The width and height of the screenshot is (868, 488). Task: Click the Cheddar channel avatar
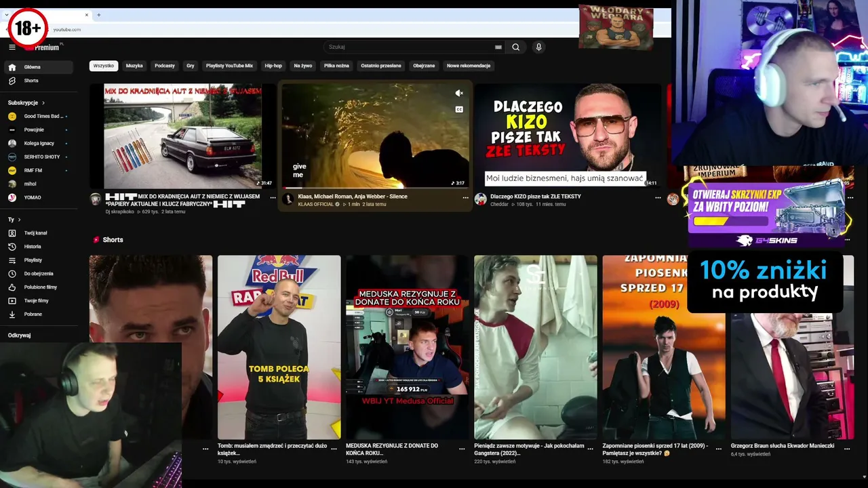[481, 199]
